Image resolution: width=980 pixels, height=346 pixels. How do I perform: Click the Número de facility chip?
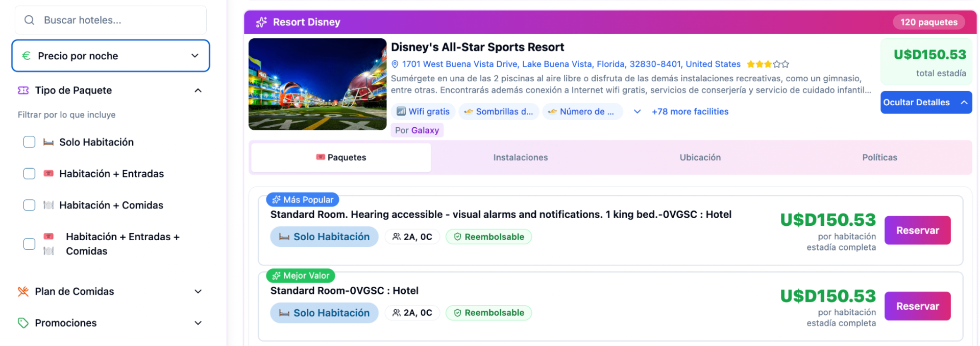tap(582, 111)
